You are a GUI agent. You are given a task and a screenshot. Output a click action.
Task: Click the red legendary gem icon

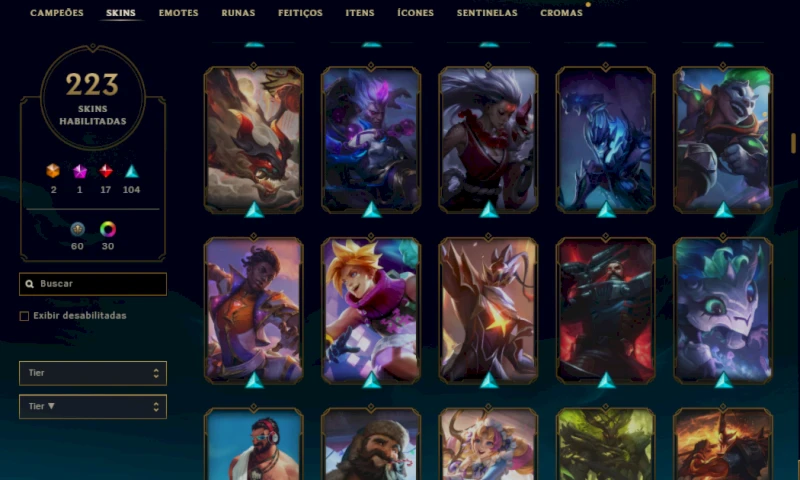click(106, 171)
